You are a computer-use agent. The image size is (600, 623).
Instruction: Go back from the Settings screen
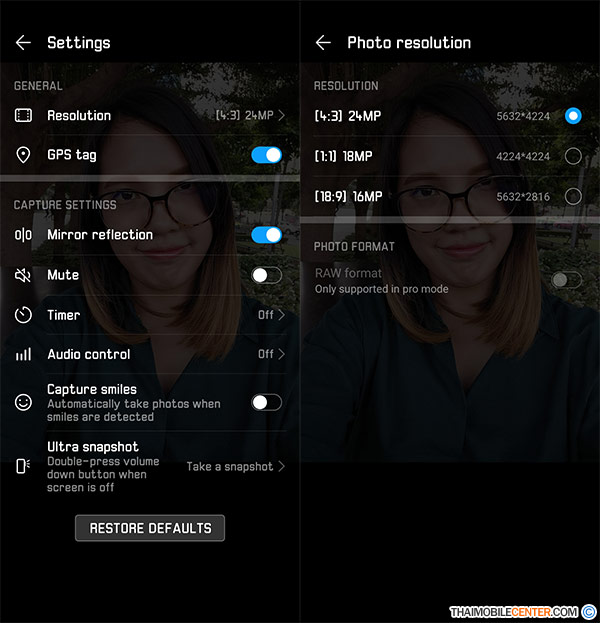coord(23,43)
